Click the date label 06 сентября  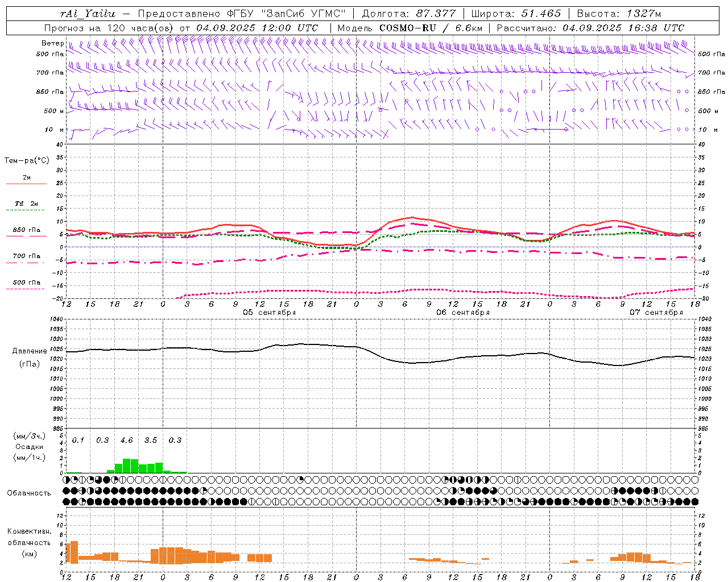pos(463,313)
